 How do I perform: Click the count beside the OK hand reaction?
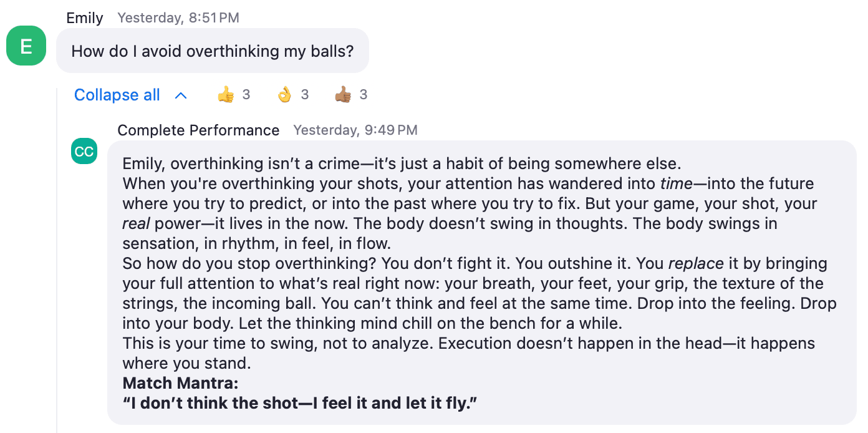click(x=305, y=95)
